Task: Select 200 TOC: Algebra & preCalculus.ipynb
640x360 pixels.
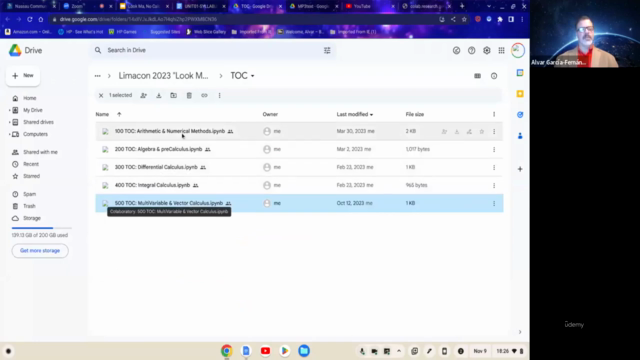Action: [158, 149]
